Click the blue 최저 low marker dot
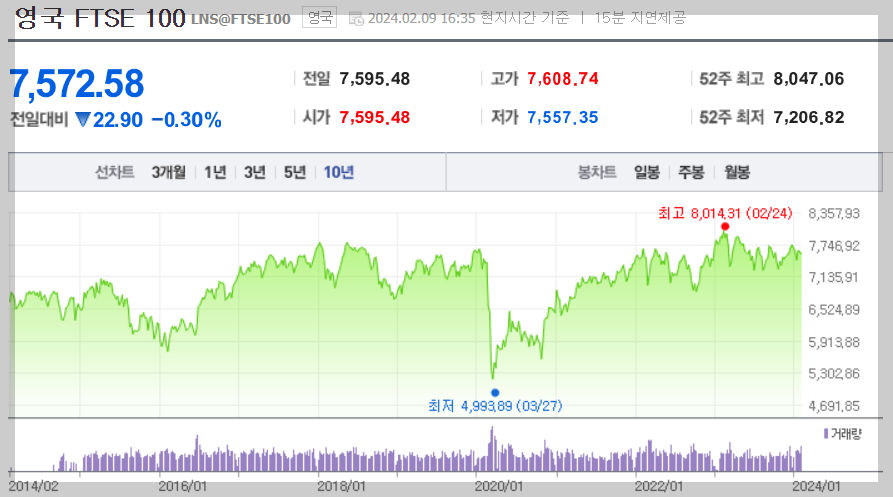The image size is (893, 497). click(495, 392)
